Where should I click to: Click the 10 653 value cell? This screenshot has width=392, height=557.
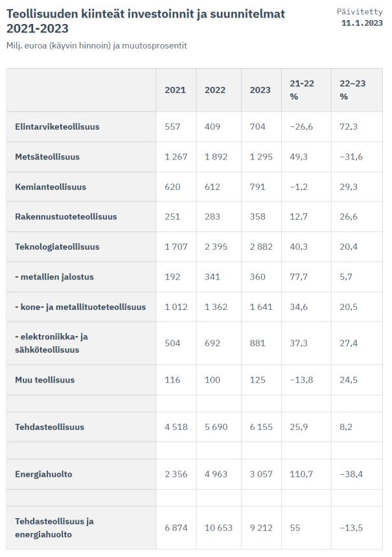click(x=217, y=528)
